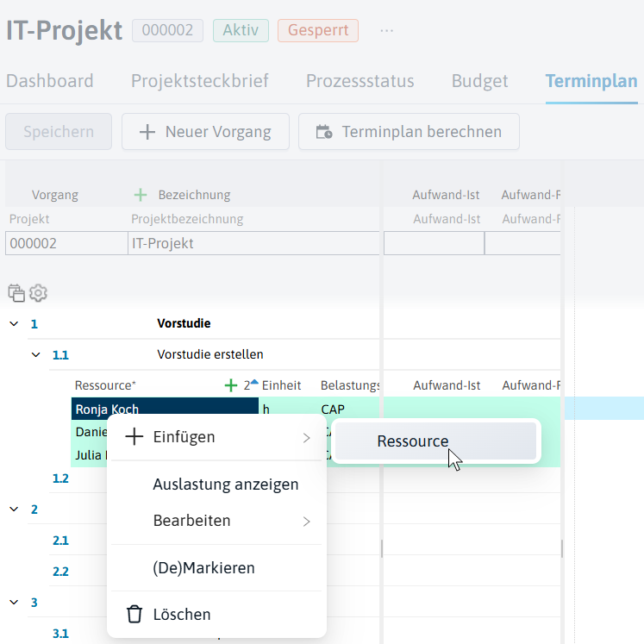Screen dimensions: 644x644
Task: Open task link 1.2
Action: click(60, 478)
